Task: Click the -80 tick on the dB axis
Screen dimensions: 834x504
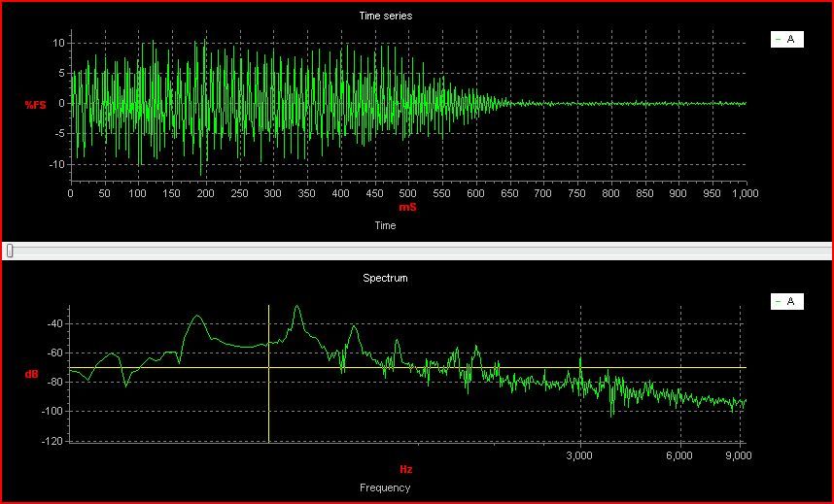Action: pos(54,382)
